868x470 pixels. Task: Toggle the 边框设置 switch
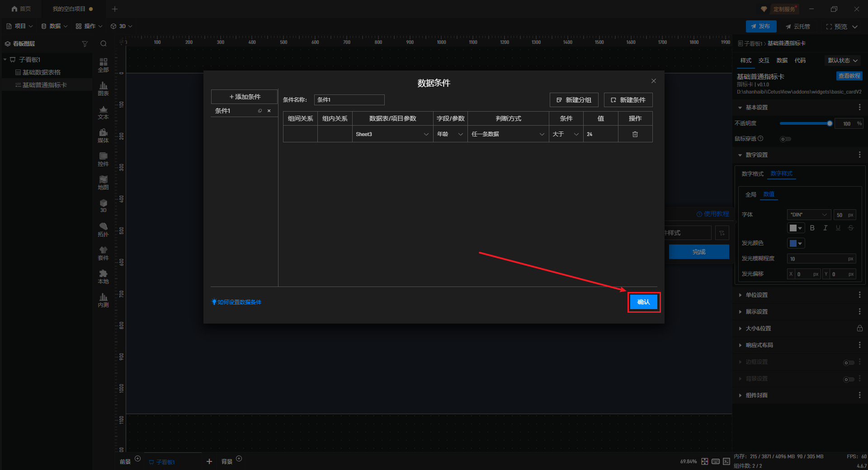849,362
